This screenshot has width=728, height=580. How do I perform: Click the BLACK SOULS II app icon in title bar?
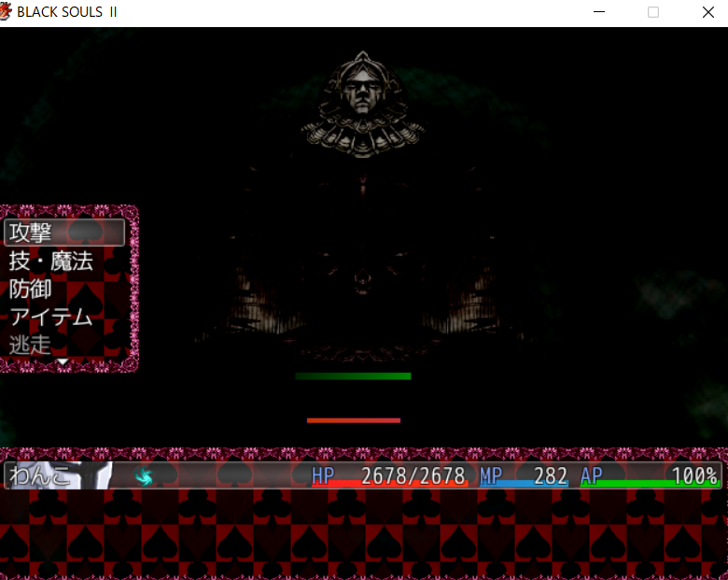click(x=6, y=11)
